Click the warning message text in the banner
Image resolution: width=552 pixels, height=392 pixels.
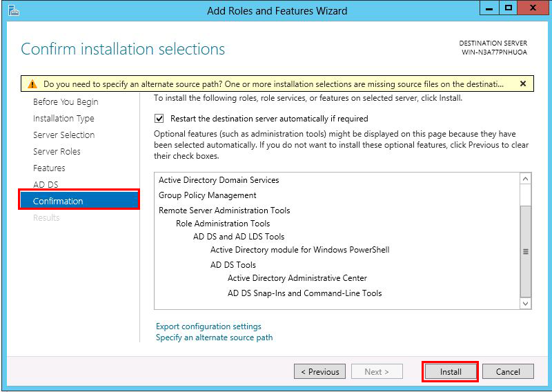[273, 84]
